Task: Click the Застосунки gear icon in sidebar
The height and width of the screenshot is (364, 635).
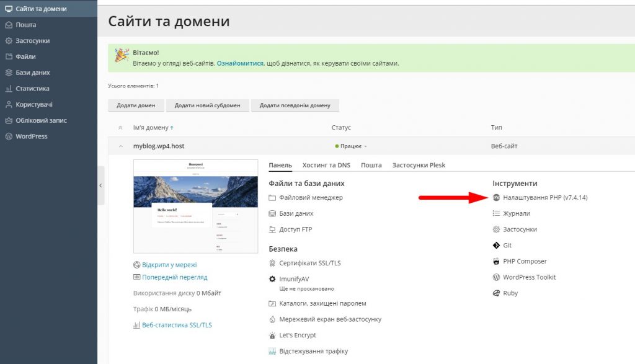Action: tap(9, 40)
